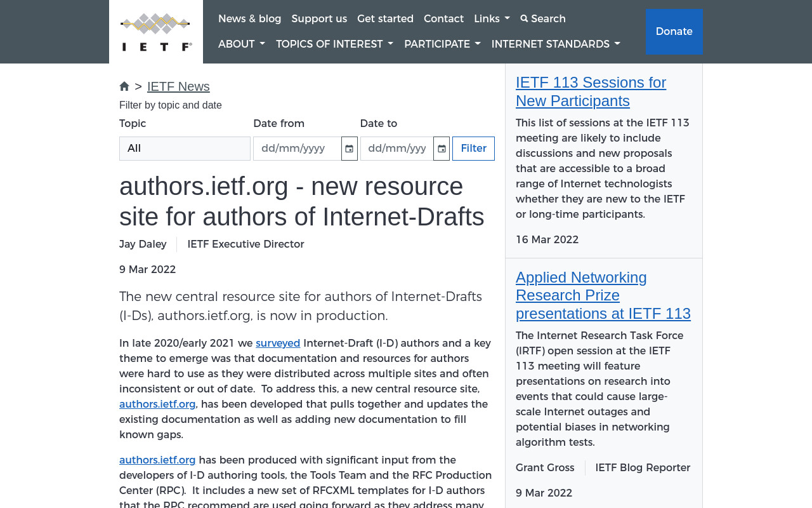Open TOPICS OF INTEREST dropdown
Screen dimensions: 812x508
pos(334,44)
